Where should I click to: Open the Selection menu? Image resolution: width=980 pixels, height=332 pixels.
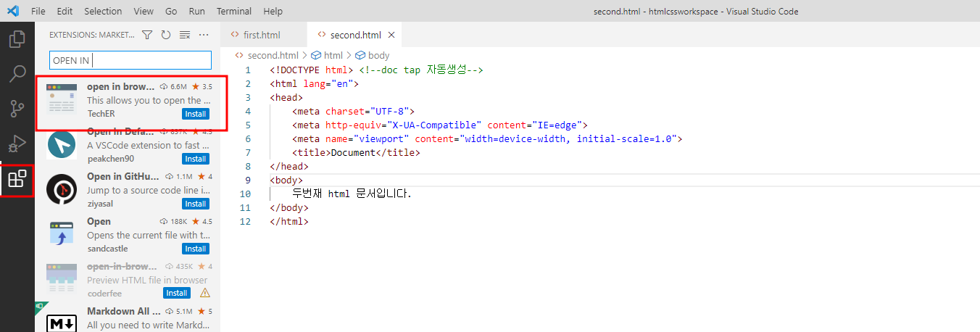(x=103, y=12)
